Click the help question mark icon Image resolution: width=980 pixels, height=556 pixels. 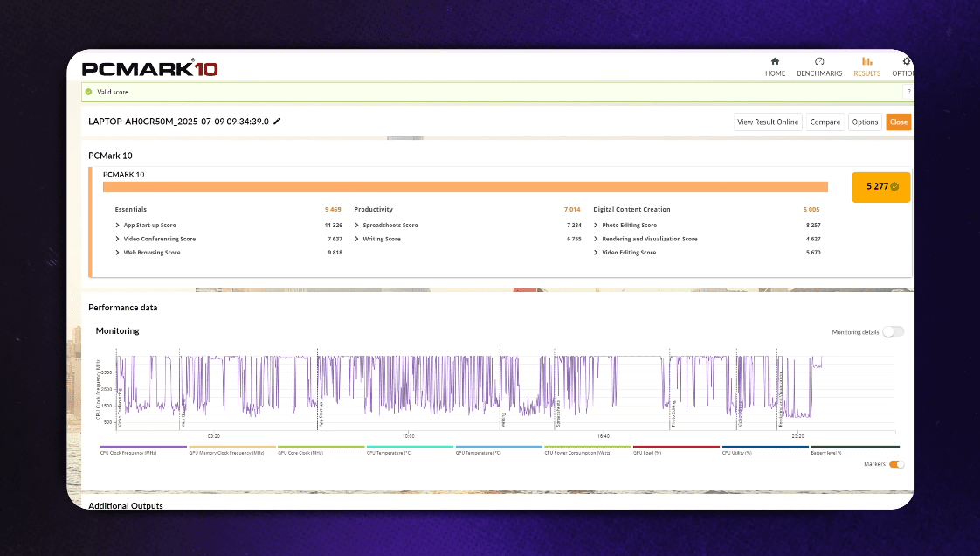pos(908,92)
